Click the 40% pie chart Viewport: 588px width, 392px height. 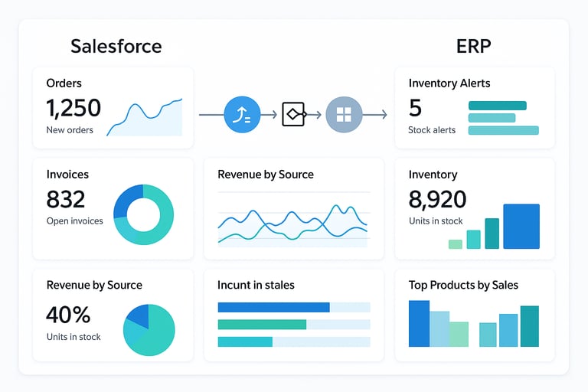pos(149,330)
